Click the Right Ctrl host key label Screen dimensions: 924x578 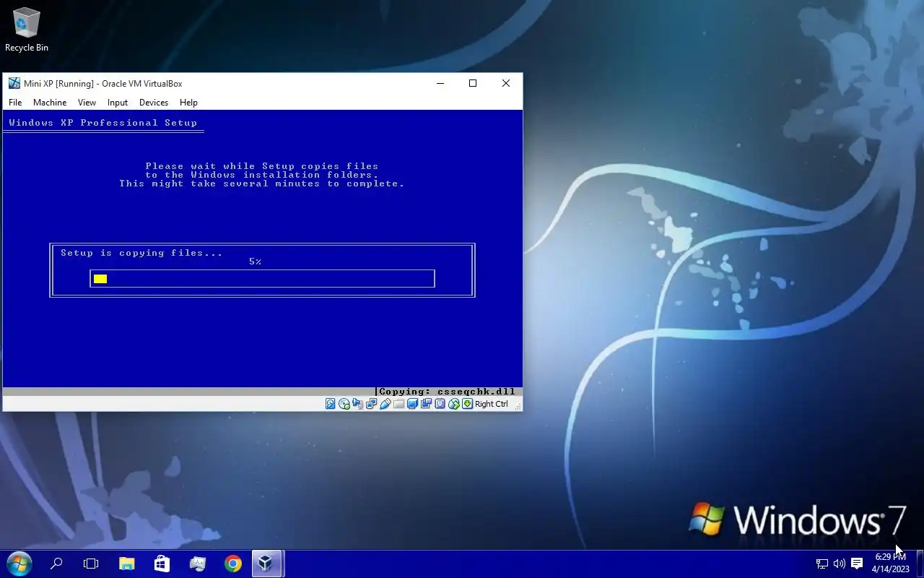click(492, 404)
